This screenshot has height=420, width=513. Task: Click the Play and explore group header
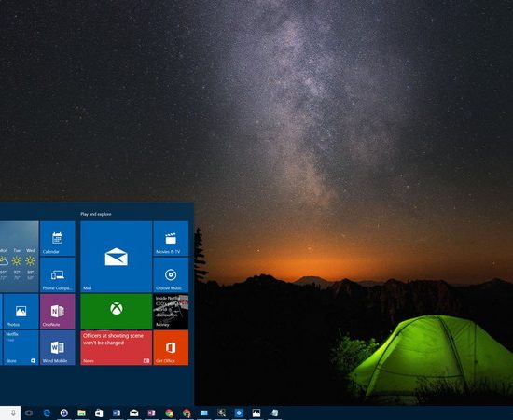pos(96,214)
